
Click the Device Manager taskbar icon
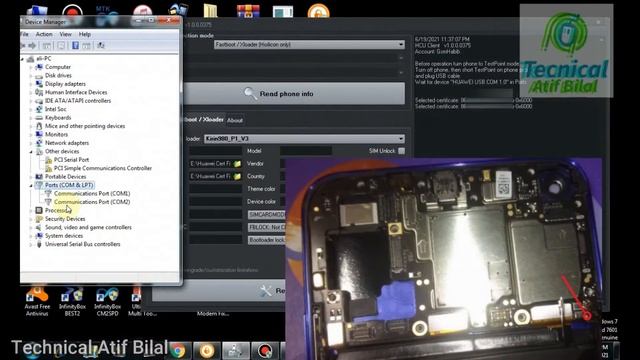coord(236,351)
